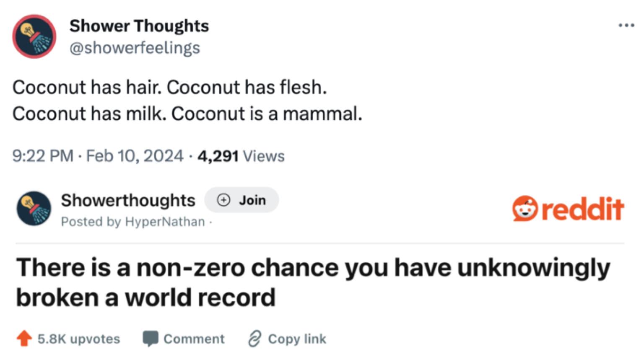The height and width of the screenshot is (362, 644).
Task: Click the Copy link chain icon
Action: click(x=255, y=338)
